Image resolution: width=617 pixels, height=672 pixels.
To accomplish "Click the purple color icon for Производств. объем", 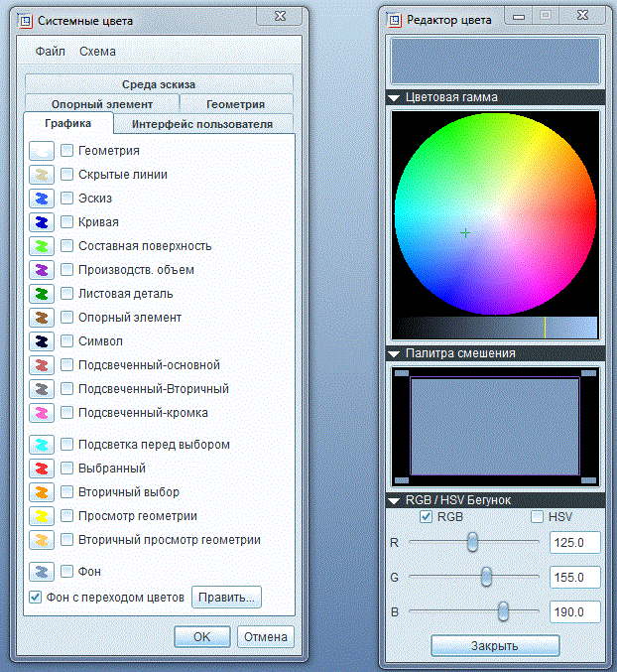I will 42,270.
